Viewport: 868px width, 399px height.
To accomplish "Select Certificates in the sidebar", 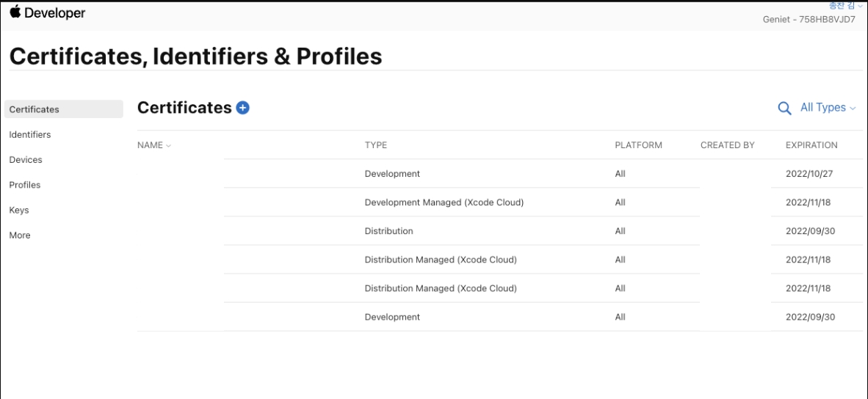I will [x=34, y=109].
